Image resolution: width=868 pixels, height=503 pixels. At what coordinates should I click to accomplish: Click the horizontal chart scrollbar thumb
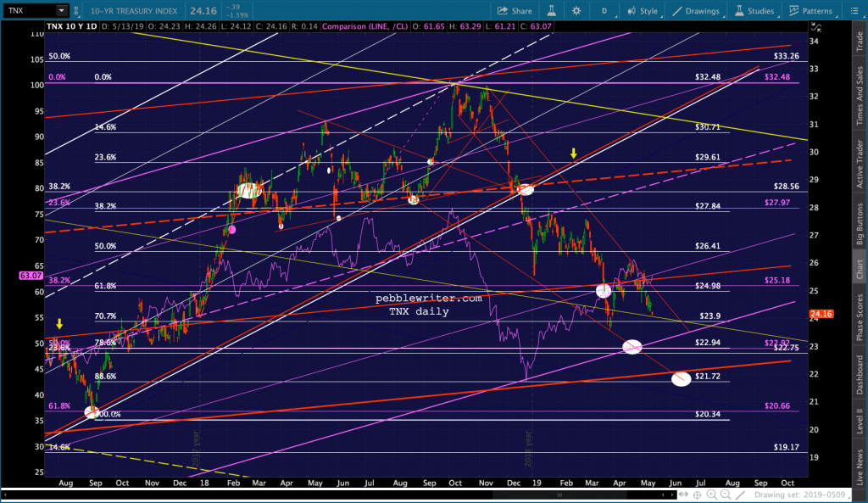click(x=559, y=495)
